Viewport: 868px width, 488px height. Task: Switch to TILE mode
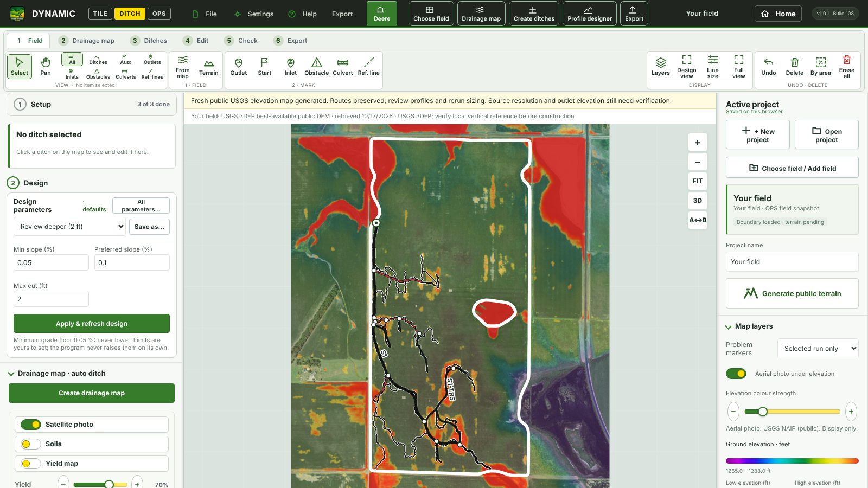[x=100, y=14]
